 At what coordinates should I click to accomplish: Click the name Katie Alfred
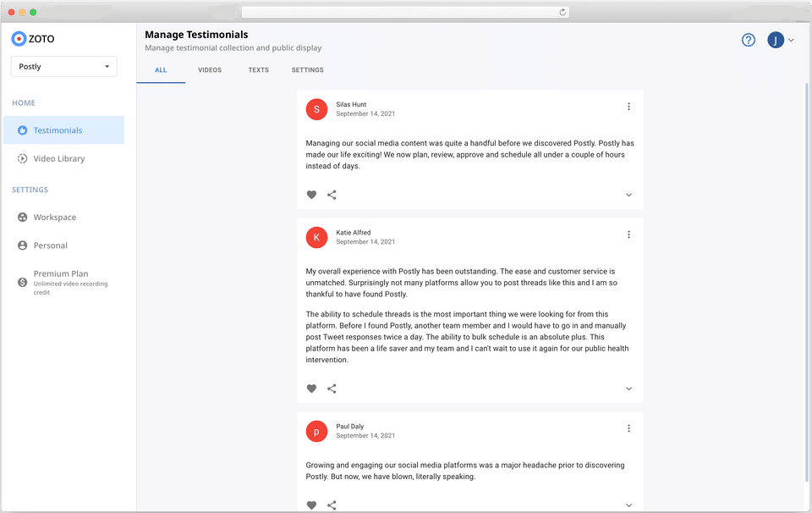354,232
